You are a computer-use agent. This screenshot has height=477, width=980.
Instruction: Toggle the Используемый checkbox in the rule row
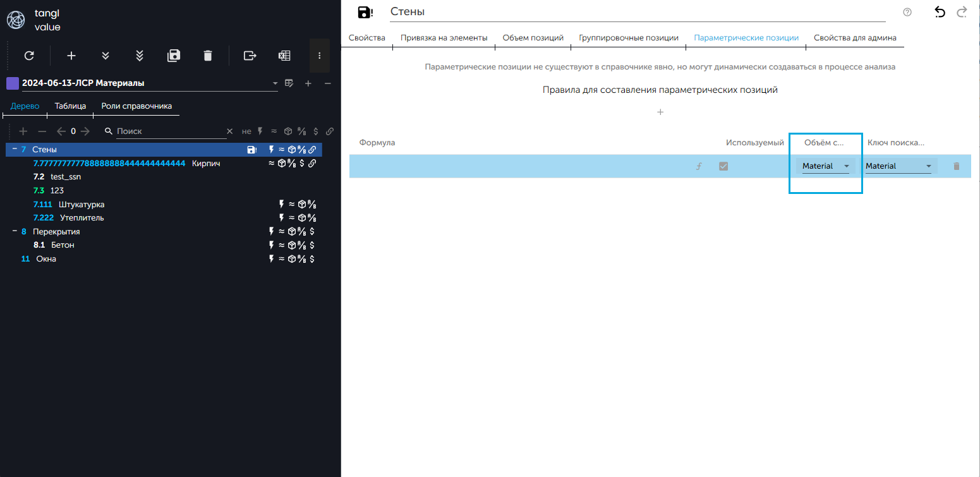tap(723, 166)
